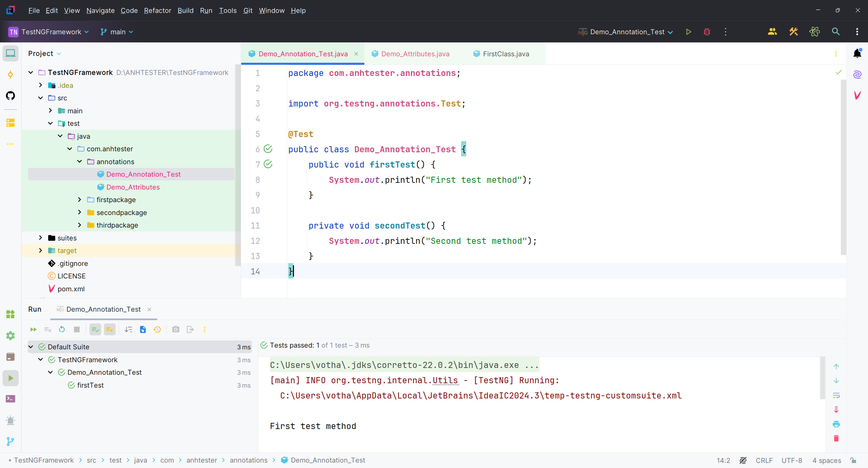Open the Commit tool window icon
868x468 pixels.
click(x=11, y=75)
